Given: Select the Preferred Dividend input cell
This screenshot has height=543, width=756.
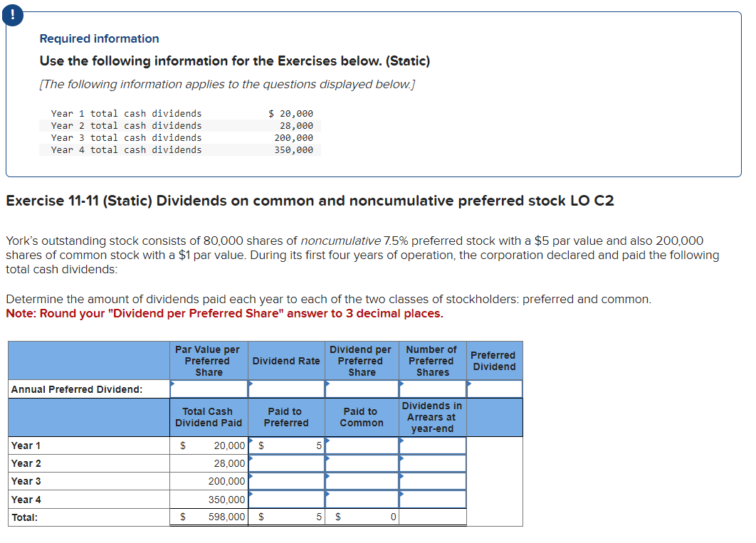Looking at the screenshot, I should pyautogui.click(x=494, y=389).
